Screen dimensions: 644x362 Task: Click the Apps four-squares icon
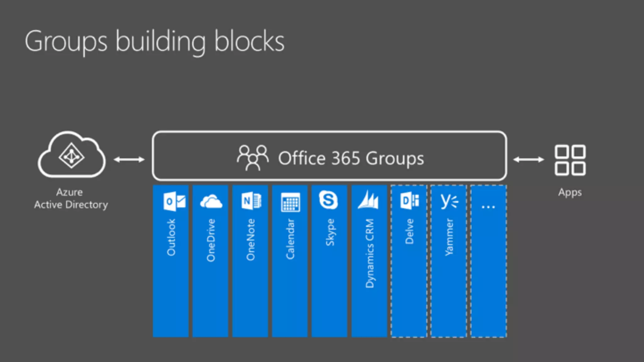pyautogui.click(x=570, y=160)
